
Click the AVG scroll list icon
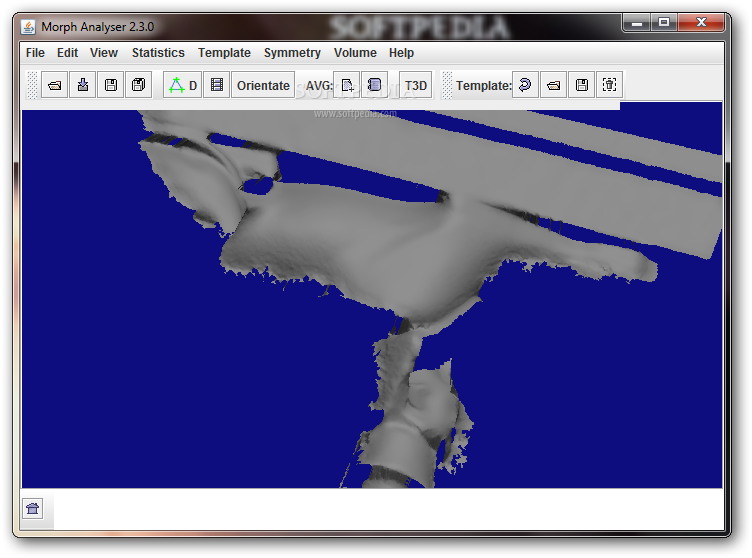click(x=375, y=85)
